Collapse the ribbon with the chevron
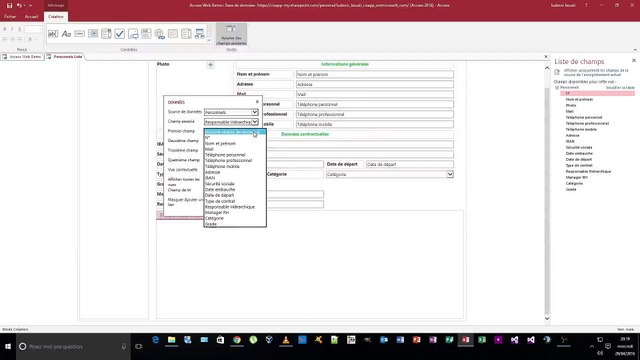The height and width of the screenshot is (360, 640). (x=635, y=50)
